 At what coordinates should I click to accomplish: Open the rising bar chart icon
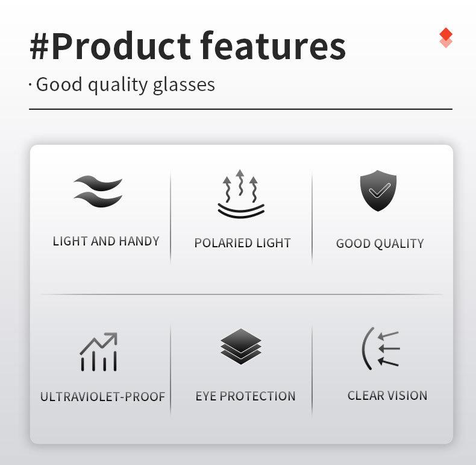click(x=98, y=352)
